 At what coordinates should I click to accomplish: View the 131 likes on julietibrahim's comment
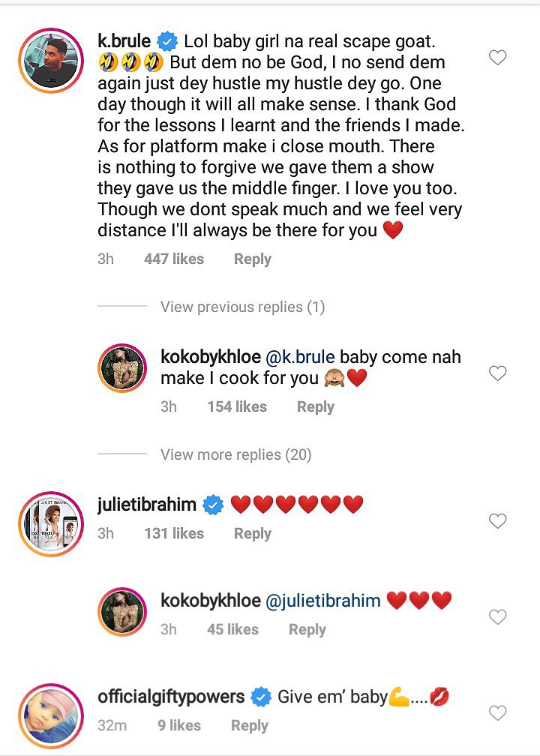coord(174,533)
